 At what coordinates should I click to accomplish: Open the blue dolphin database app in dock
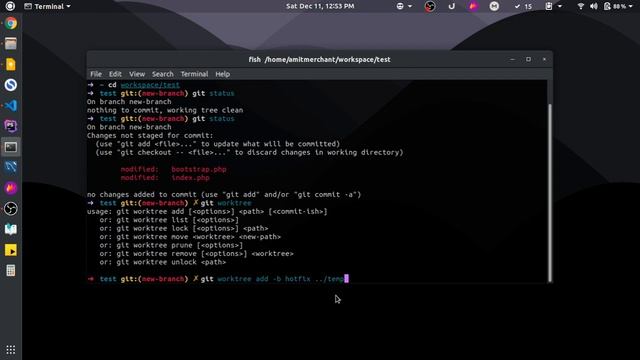coord(11,167)
